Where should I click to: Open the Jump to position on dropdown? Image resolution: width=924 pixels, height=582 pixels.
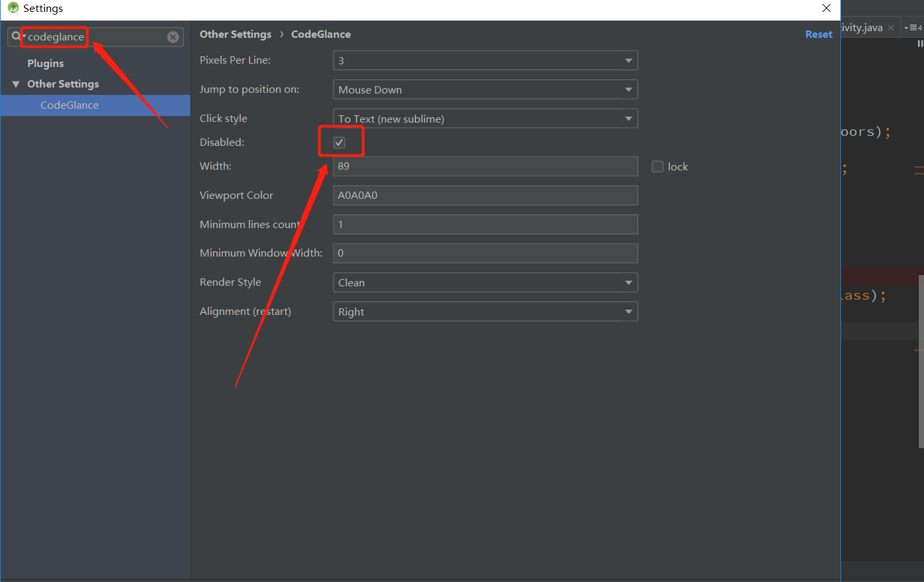[627, 89]
